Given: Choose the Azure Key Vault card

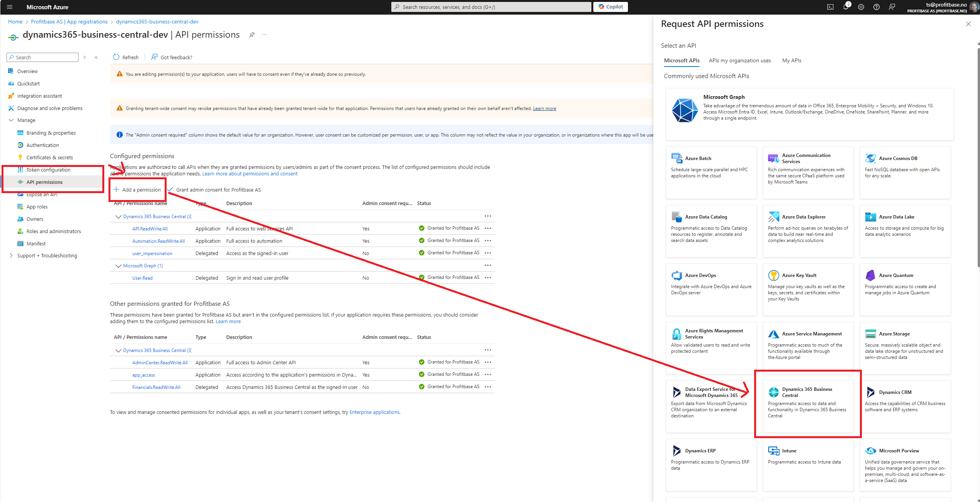Looking at the screenshot, I should point(808,289).
